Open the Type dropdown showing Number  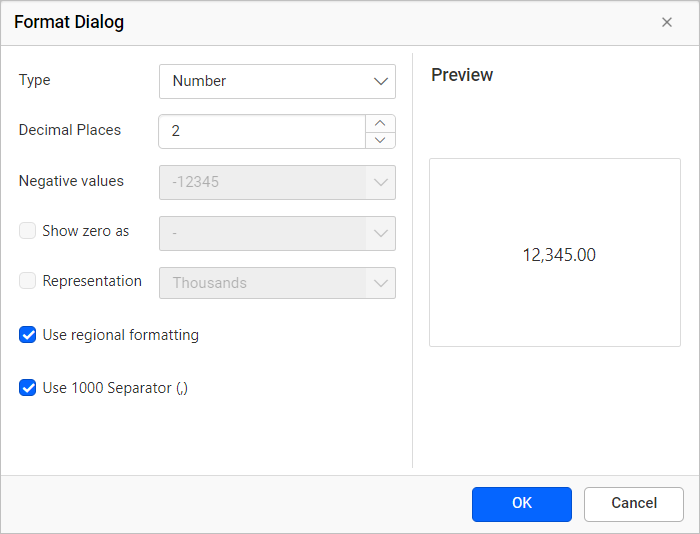point(277,81)
